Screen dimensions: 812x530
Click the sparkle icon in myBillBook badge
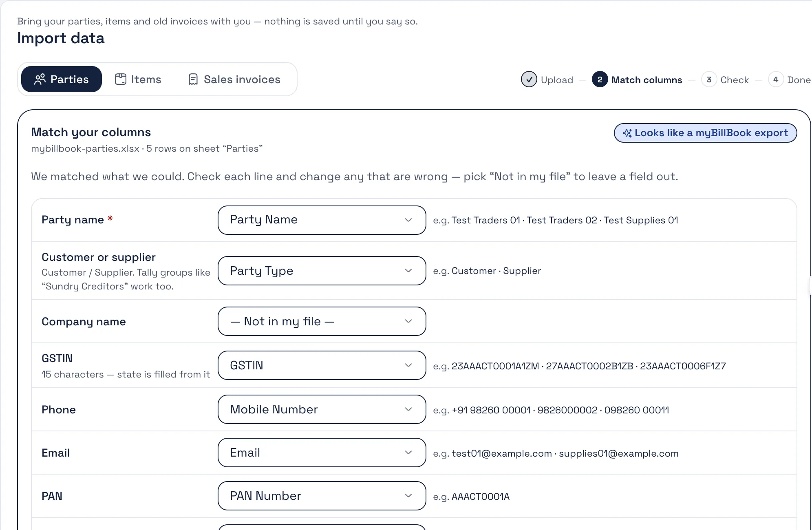click(627, 133)
